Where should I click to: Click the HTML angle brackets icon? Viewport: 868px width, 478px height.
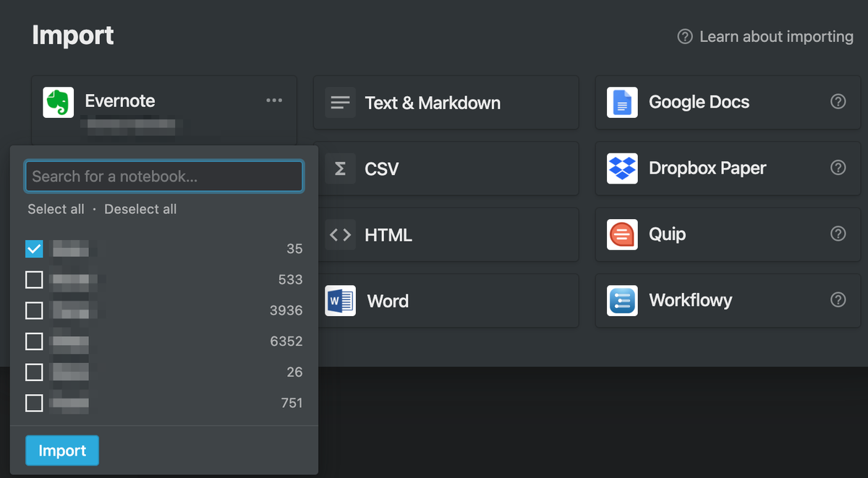340,235
